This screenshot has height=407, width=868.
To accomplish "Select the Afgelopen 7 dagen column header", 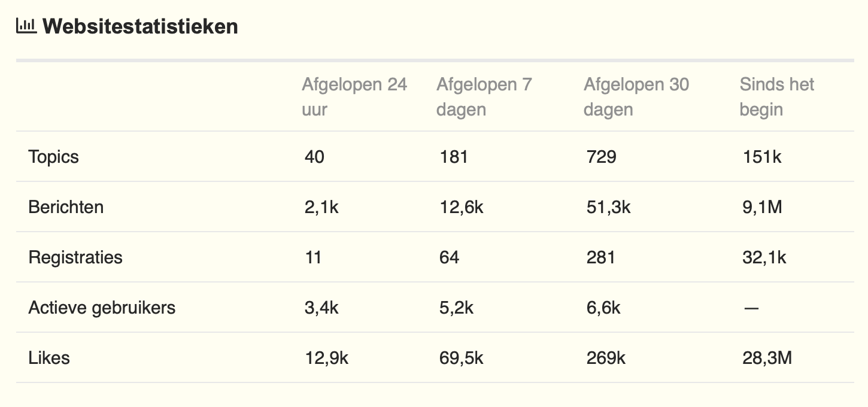I will (x=484, y=97).
